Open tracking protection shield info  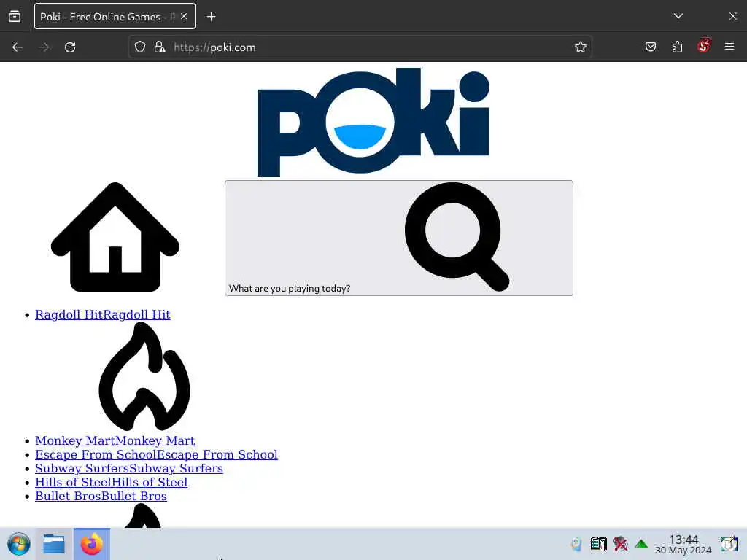(139, 47)
